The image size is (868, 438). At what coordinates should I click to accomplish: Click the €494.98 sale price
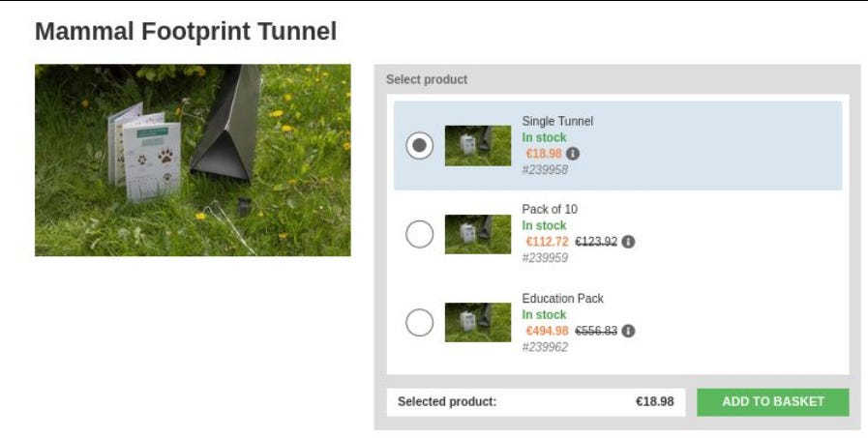coord(547,331)
